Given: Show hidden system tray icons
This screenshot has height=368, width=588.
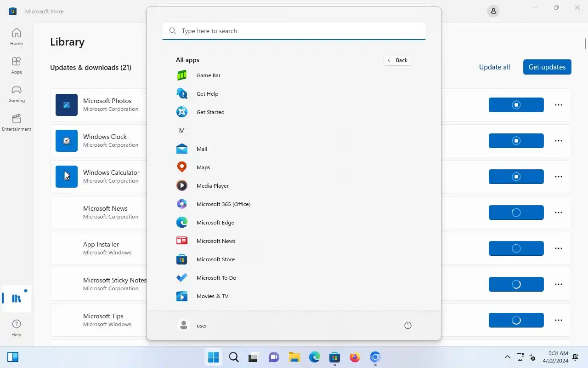Looking at the screenshot, I should coord(507,357).
